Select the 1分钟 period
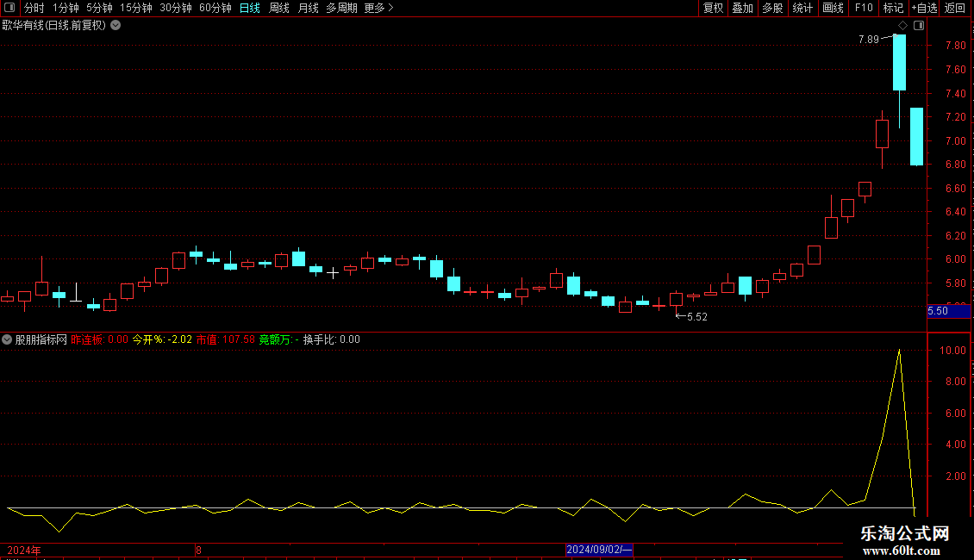 click(66, 8)
